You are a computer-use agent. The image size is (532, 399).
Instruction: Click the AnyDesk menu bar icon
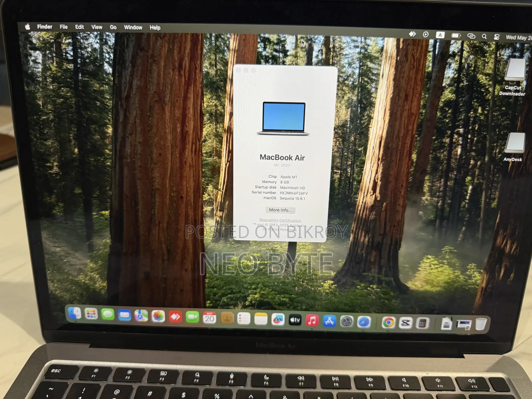[412, 34]
